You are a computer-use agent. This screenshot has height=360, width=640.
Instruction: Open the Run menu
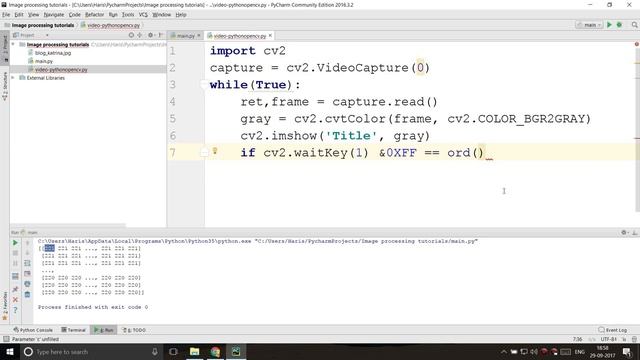[113, 15]
